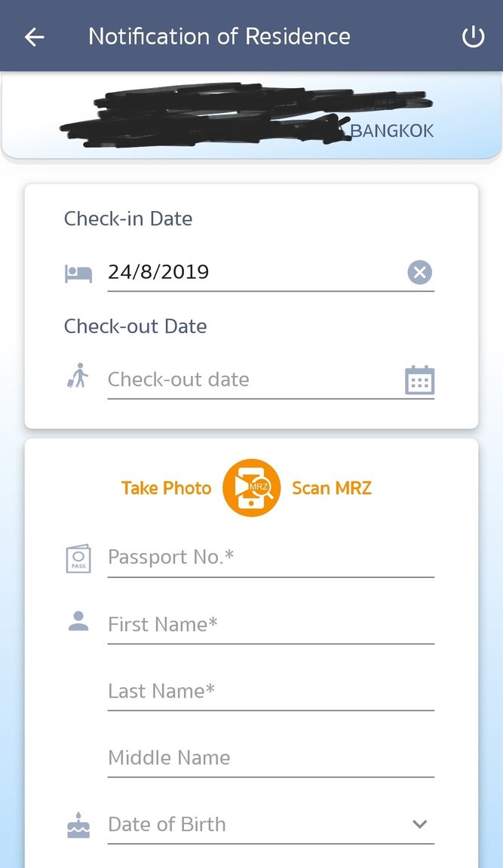503x868 pixels.
Task: Tap the passport booklet icon
Action: [x=78, y=558]
